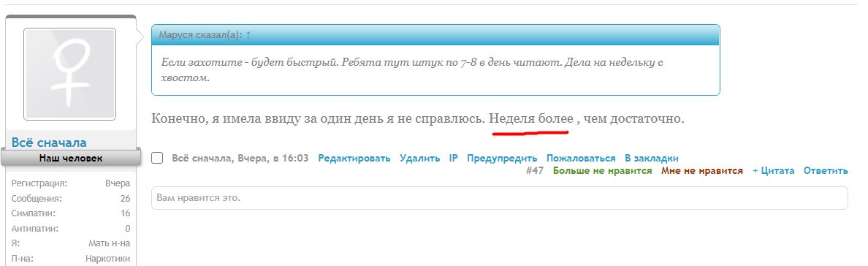Click the Маруся сказал(а) quote header
The image size is (868, 266).
(435, 35)
